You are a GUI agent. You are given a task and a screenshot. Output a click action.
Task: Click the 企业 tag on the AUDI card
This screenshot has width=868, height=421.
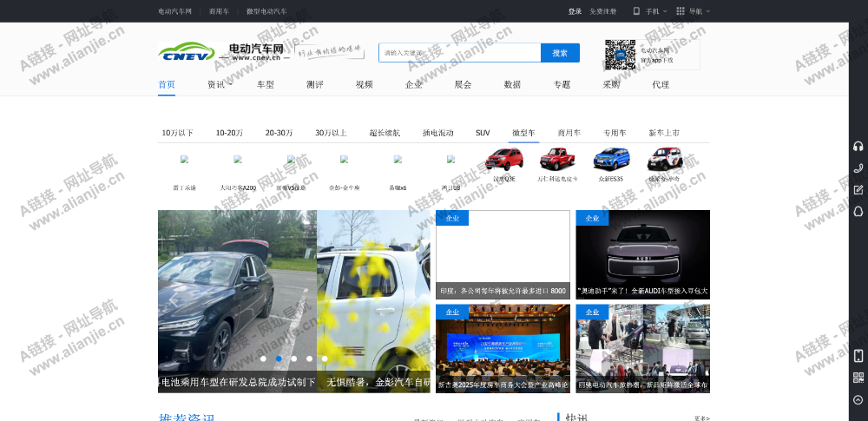(592, 218)
